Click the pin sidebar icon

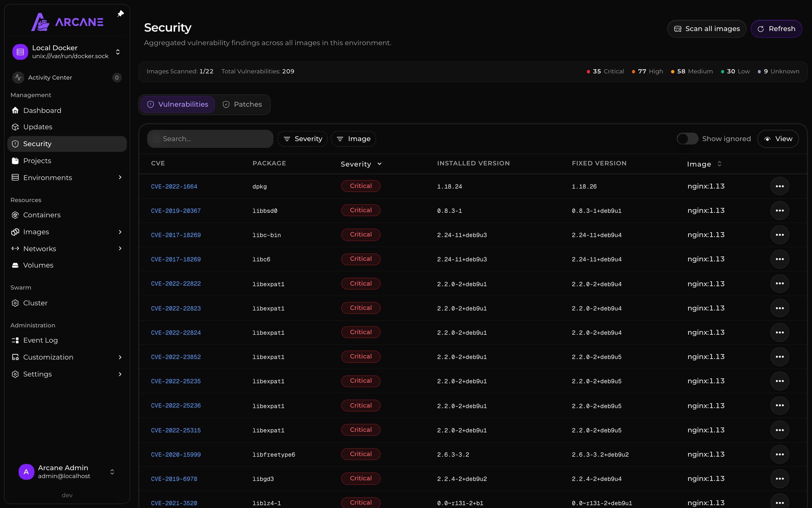click(x=120, y=14)
